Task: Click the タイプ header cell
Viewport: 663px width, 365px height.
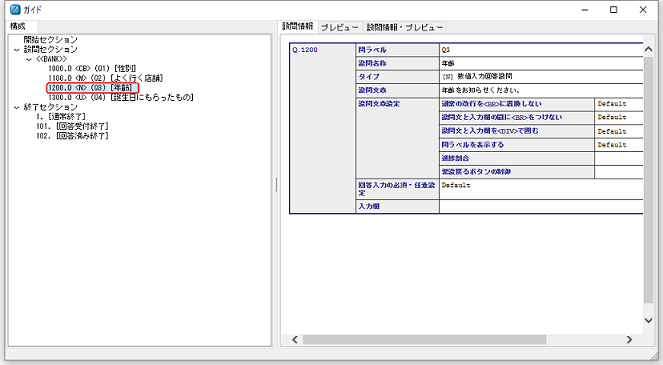Action: tap(397, 77)
